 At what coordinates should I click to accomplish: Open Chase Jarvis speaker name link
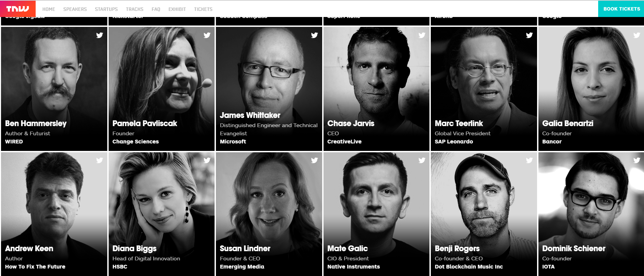pos(351,123)
